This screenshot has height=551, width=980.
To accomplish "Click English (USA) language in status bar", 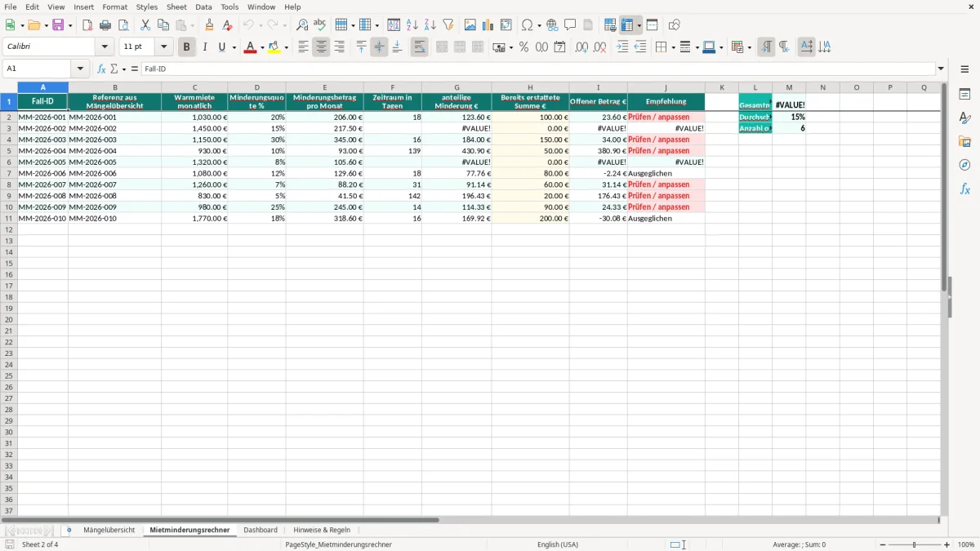I will click(558, 544).
